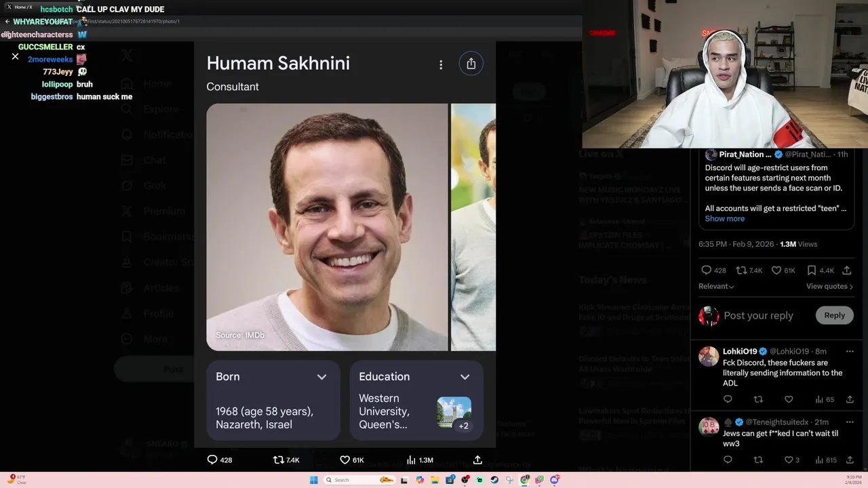This screenshot has width=868, height=488.
Task: Click share icon in photo viewer bottom bar
Action: [477, 460]
